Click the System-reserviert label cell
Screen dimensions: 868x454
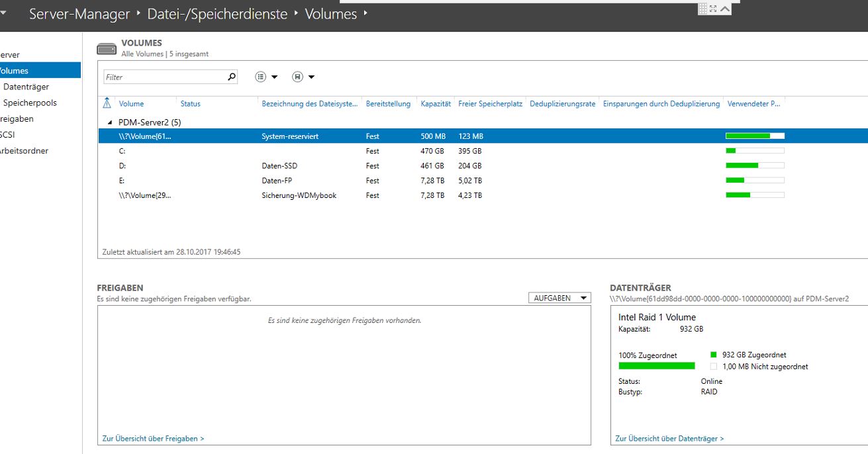290,136
